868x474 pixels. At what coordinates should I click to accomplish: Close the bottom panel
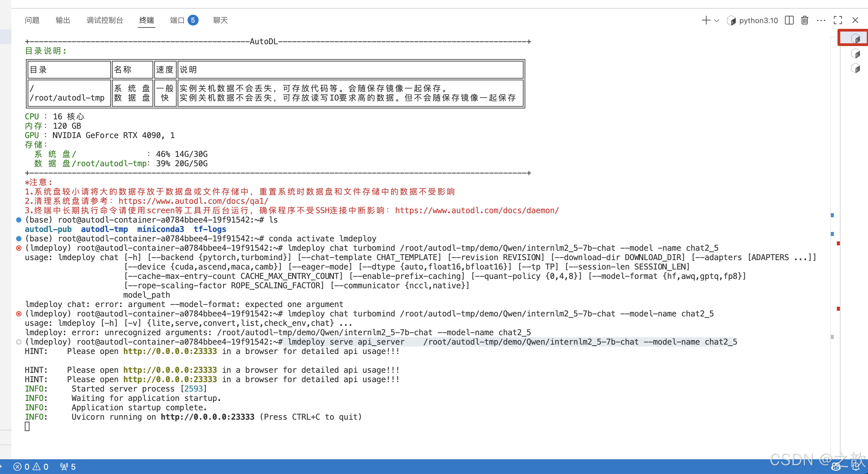[855, 20]
